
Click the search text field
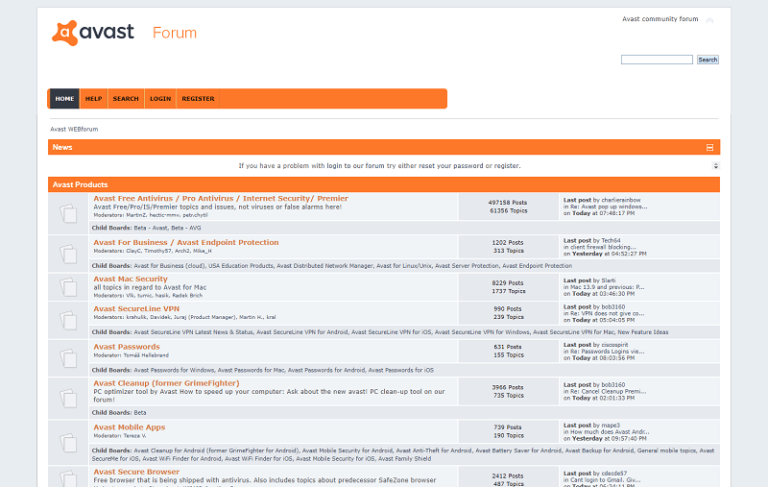657,59
